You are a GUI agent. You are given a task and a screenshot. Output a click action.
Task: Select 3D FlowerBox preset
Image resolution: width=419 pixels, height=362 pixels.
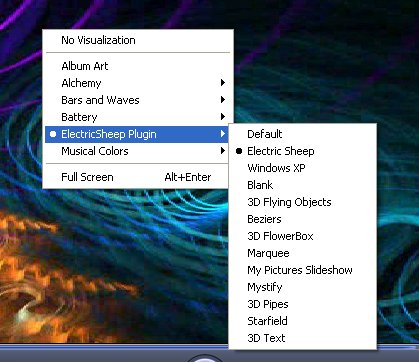coord(303,236)
